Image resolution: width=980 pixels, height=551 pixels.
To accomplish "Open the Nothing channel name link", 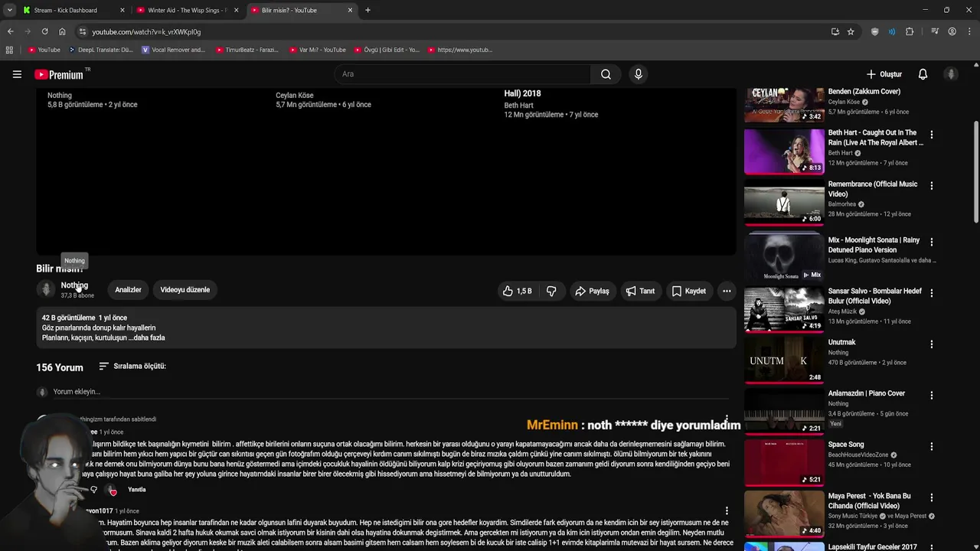I will [74, 285].
